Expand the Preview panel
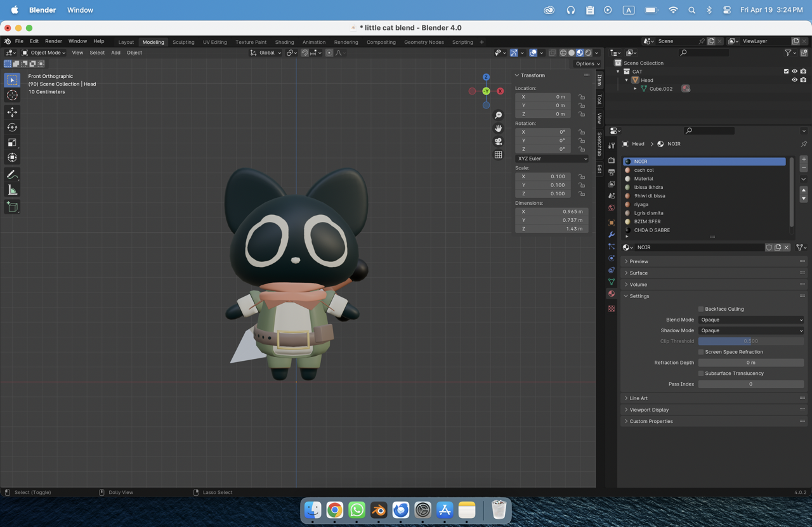Viewport: 812px width, 527px height. tap(638, 261)
